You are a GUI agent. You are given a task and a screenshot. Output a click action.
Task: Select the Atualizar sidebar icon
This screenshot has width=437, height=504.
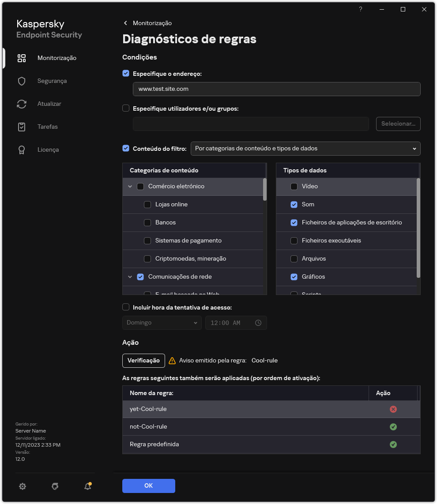coord(22,104)
